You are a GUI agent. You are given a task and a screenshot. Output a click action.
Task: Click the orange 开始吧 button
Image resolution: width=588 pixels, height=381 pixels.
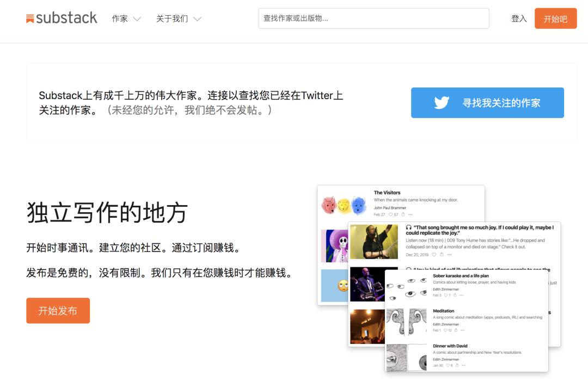555,19
